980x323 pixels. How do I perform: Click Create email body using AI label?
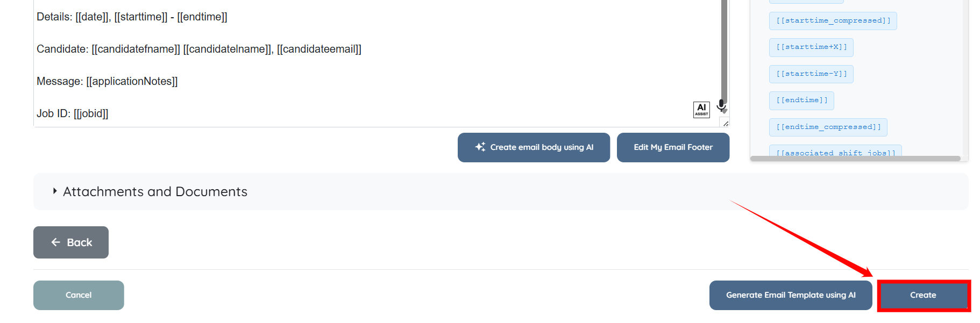[542, 147]
